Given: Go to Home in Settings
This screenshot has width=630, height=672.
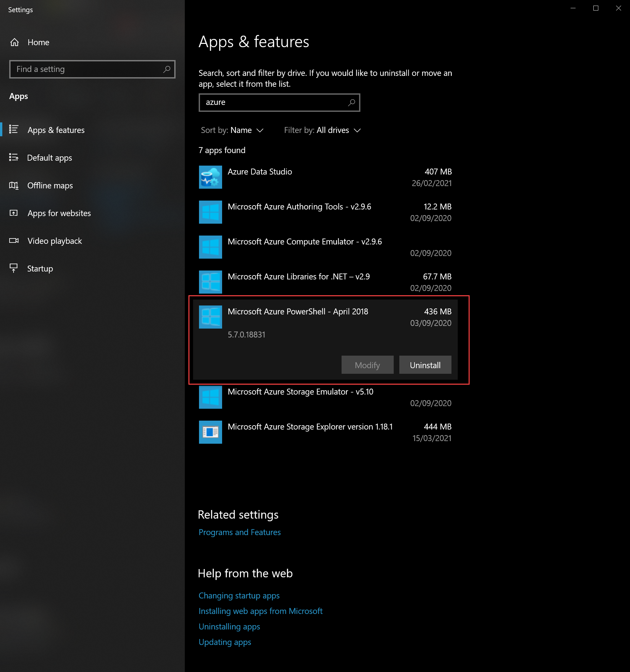Looking at the screenshot, I should pos(38,42).
